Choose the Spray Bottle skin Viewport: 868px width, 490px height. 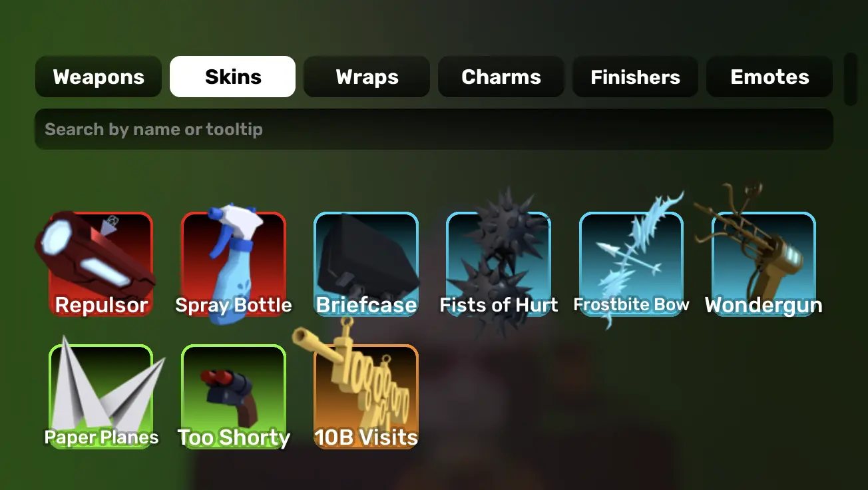[234, 264]
